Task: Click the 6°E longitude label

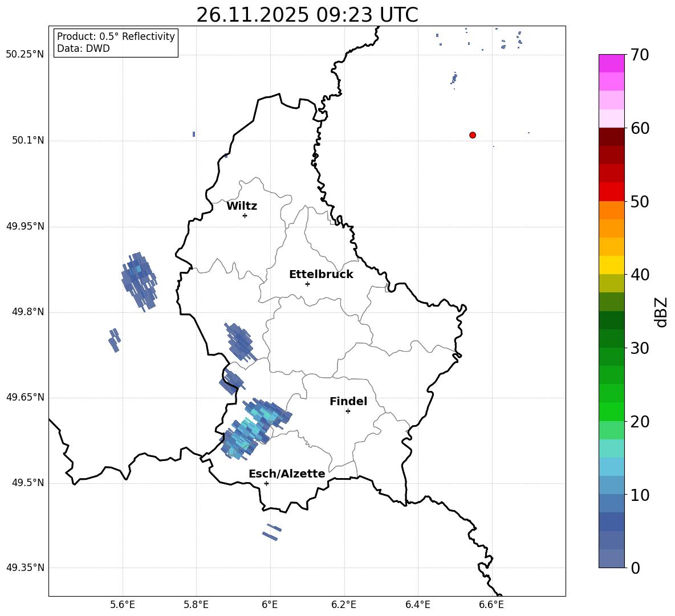Action: coord(270,605)
